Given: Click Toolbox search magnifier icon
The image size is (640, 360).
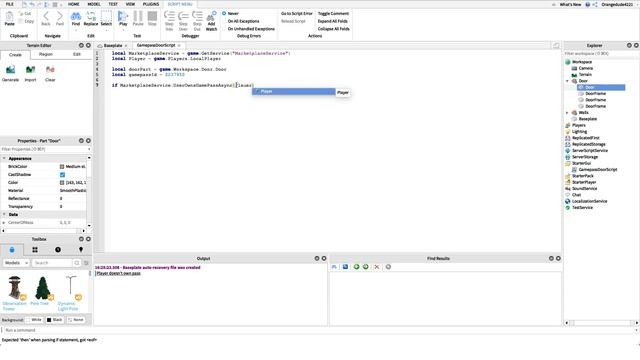Looking at the screenshot, I should pyautogui.click(x=77, y=263).
